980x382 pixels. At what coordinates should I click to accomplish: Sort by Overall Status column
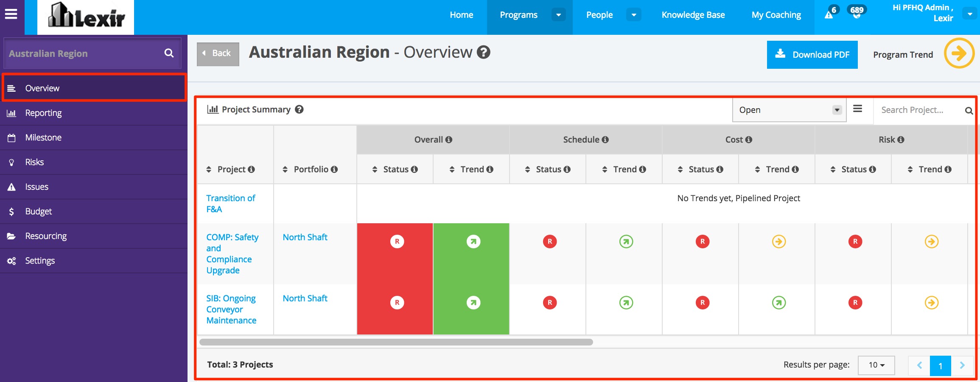coord(375,169)
